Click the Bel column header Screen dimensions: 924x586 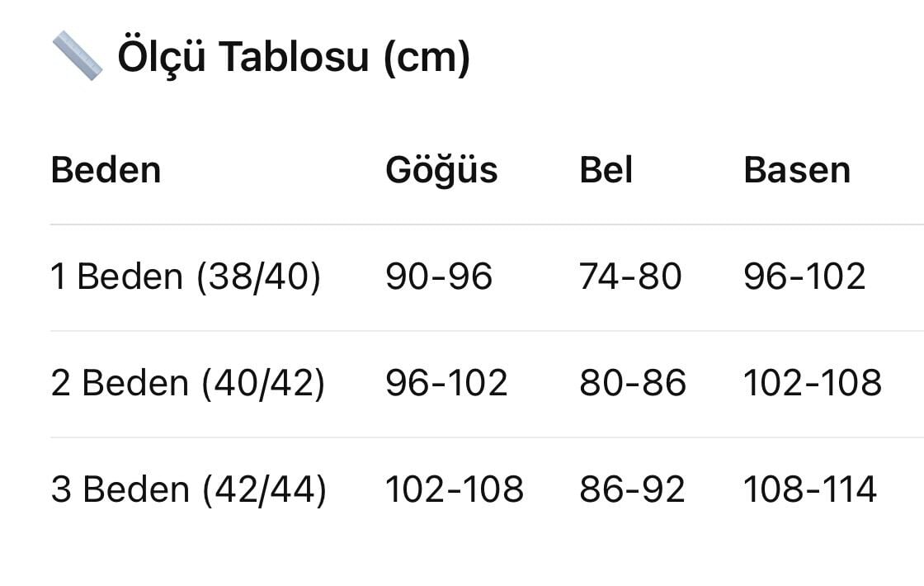coord(606,170)
